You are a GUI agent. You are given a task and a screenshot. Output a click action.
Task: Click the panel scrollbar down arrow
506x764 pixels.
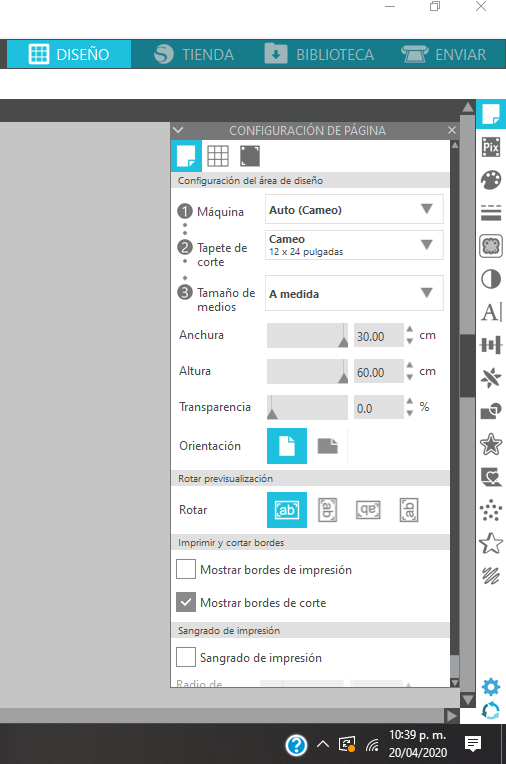pyautogui.click(x=455, y=683)
